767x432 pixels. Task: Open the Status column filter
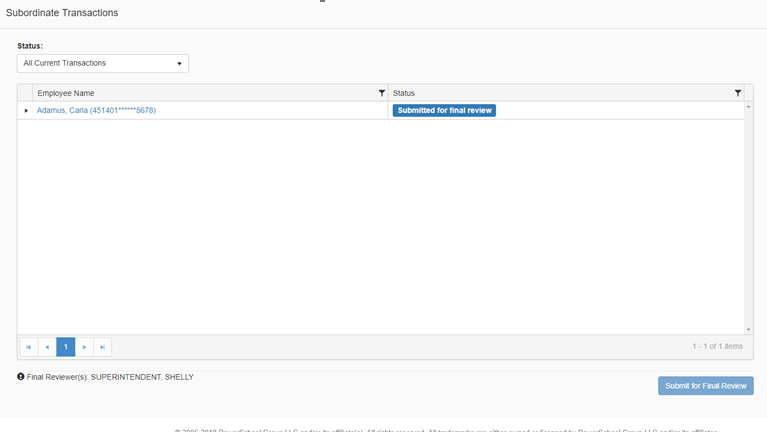click(x=738, y=93)
